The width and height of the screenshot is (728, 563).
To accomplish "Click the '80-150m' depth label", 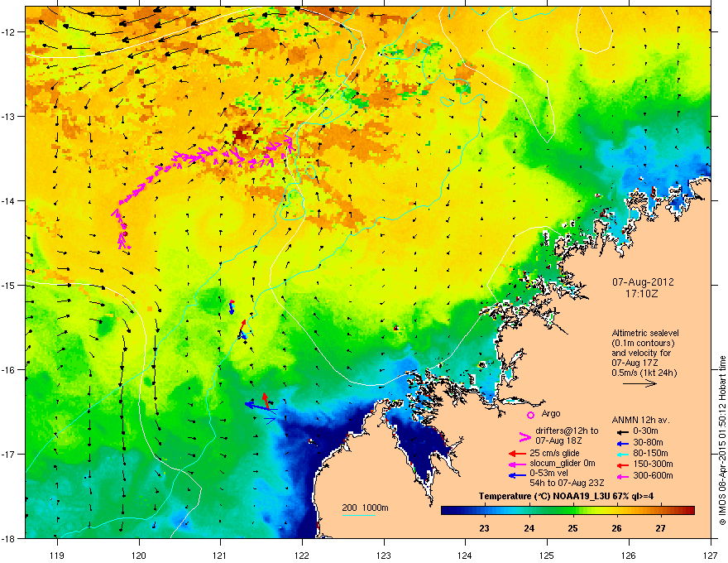I will (650, 454).
